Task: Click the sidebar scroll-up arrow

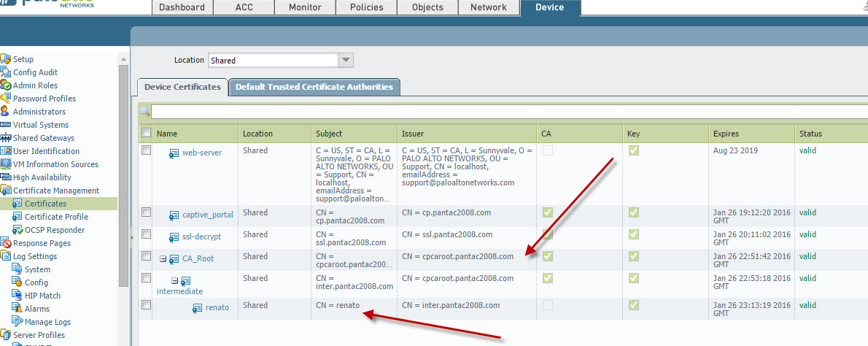Action: (124, 59)
